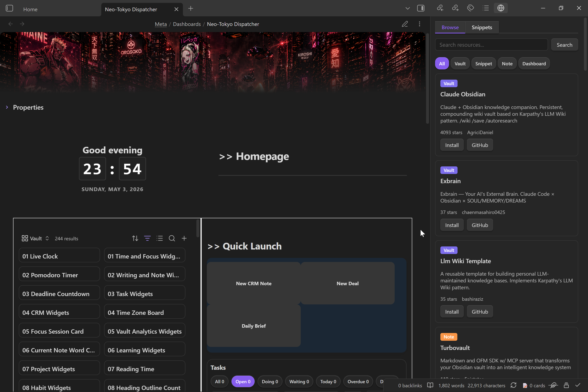Filter resources by Dashboard chip
The width and height of the screenshot is (588, 392).
point(534,63)
